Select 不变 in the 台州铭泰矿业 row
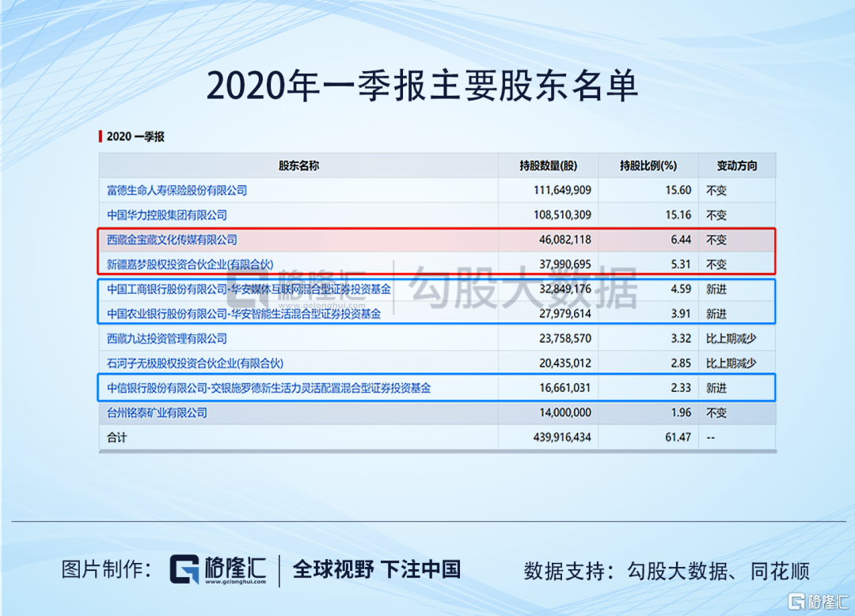This screenshot has width=855, height=616. pos(716,413)
